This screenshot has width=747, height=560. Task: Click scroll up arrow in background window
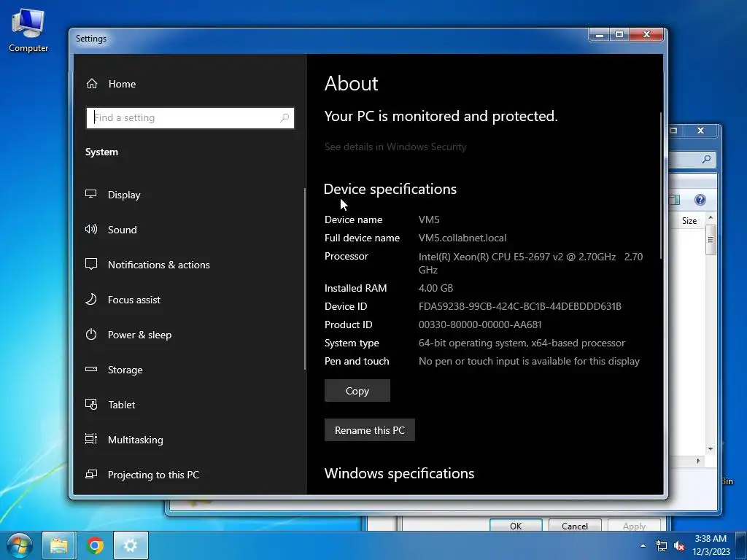point(711,217)
